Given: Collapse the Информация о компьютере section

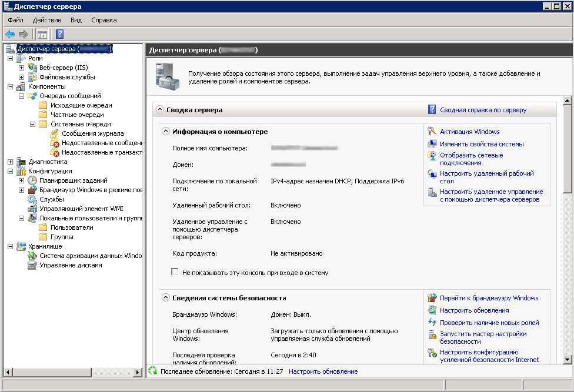Looking at the screenshot, I should [166, 132].
